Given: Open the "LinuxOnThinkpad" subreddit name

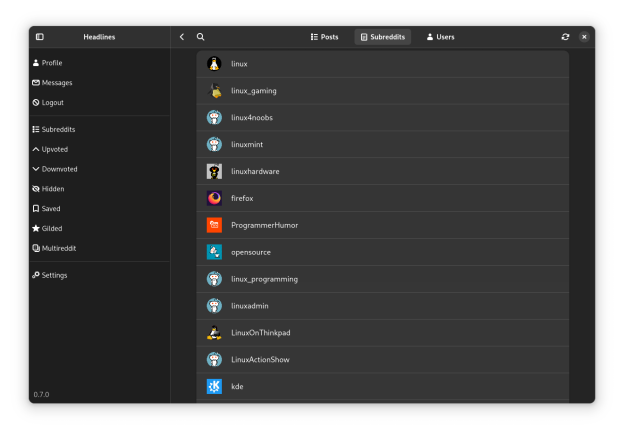Looking at the screenshot, I should pyautogui.click(x=261, y=333).
